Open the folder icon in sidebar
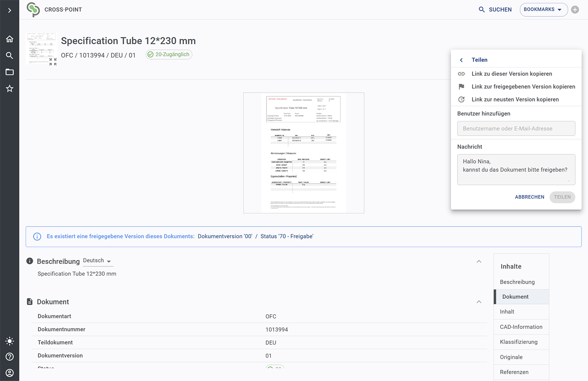Screen dimensions: 588x381 (10, 72)
